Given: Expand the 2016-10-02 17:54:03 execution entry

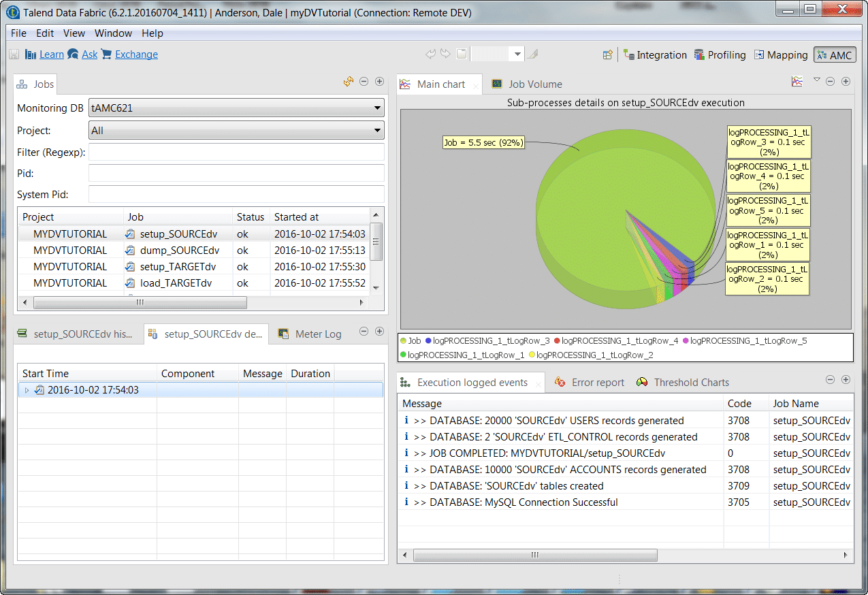Looking at the screenshot, I should click(x=26, y=388).
